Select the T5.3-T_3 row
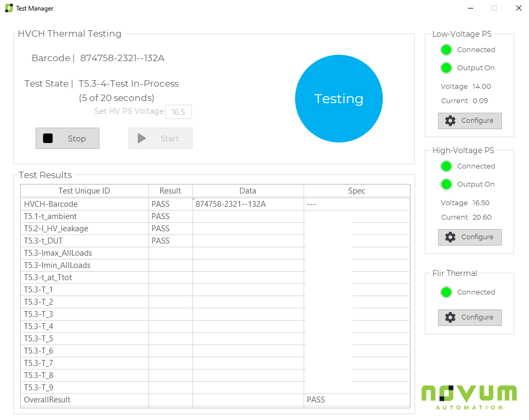The image size is (529, 420). pyautogui.click(x=215, y=314)
